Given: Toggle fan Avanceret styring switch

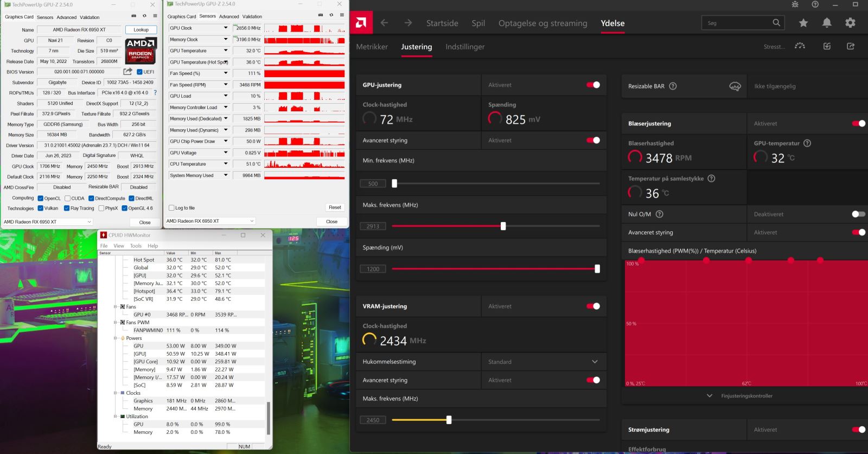Looking at the screenshot, I should click(859, 232).
